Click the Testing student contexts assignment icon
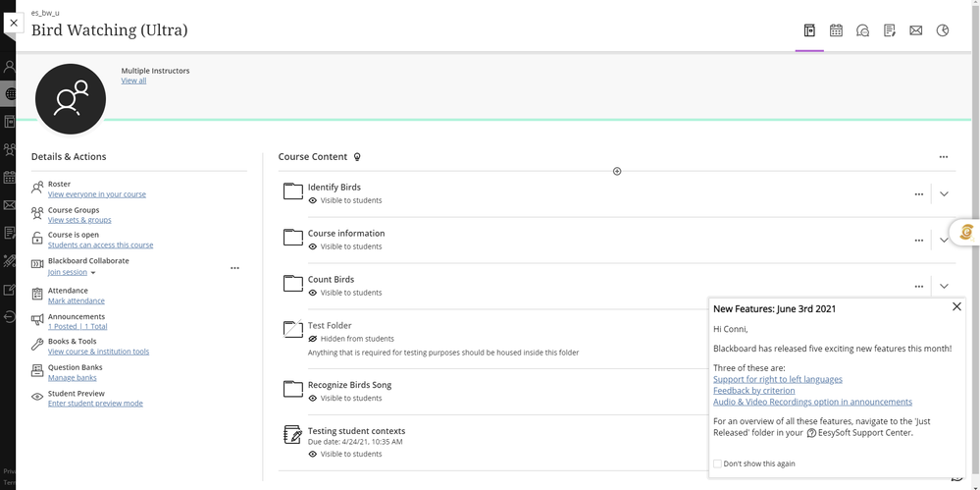980x490 pixels. (293, 434)
